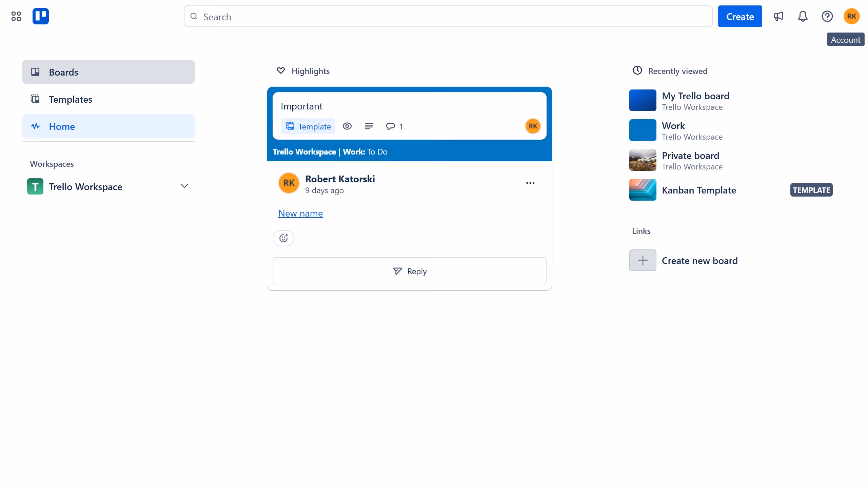Screen dimensions: 868x488
Task: Add a reaction with the emoji icon
Action: (x=283, y=238)
